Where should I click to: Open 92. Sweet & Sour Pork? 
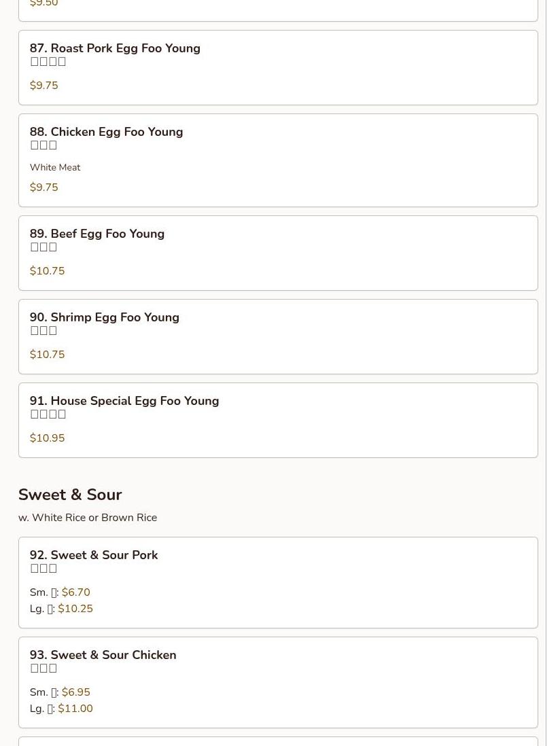94,555
